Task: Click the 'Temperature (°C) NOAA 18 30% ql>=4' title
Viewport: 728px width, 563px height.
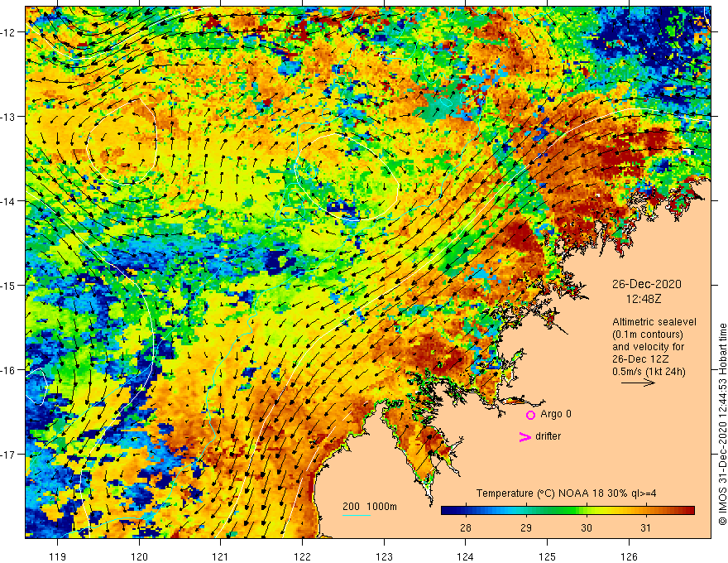Action: [566, 493]
